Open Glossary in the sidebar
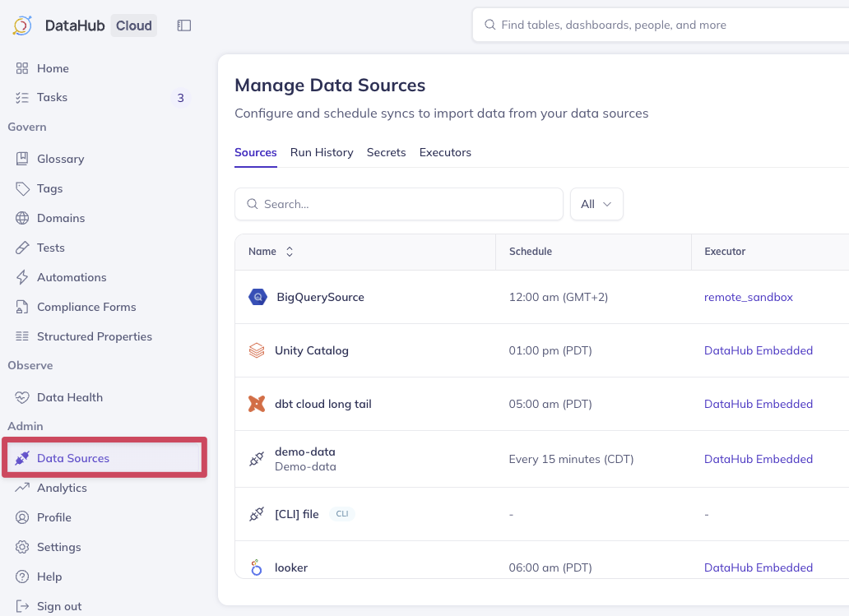Screen dimensions: 849x616 (x=61, y=159)
